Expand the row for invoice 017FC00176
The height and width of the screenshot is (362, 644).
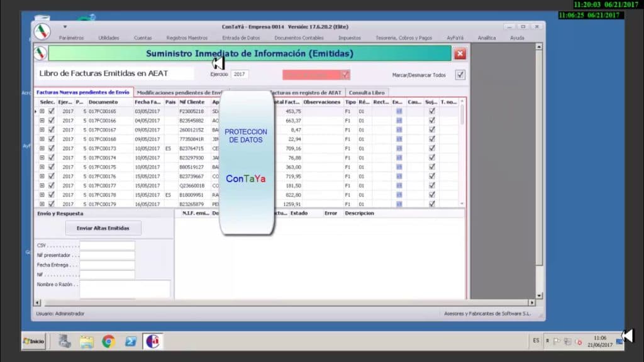[x=42, y=176]
